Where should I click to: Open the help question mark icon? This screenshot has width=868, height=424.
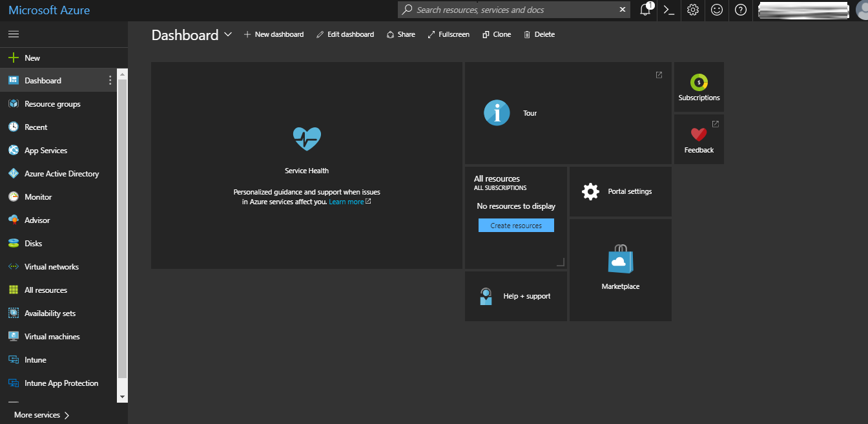pyautogui.click(x=741, y=10)
